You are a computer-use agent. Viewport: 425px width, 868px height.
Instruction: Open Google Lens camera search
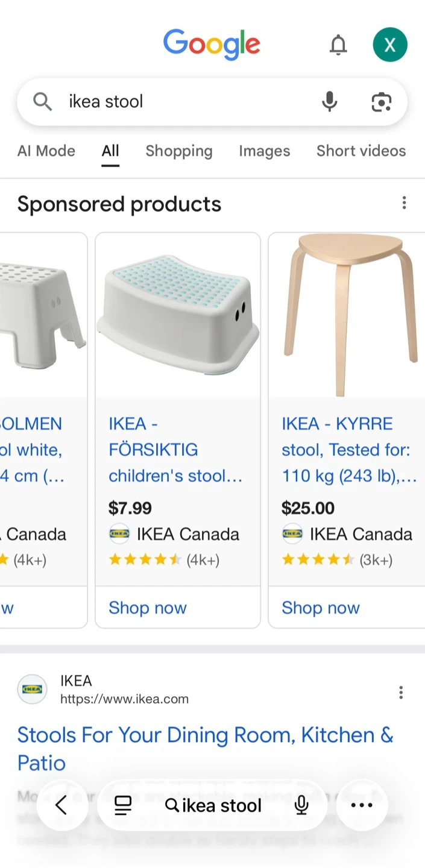pos(381,102)
